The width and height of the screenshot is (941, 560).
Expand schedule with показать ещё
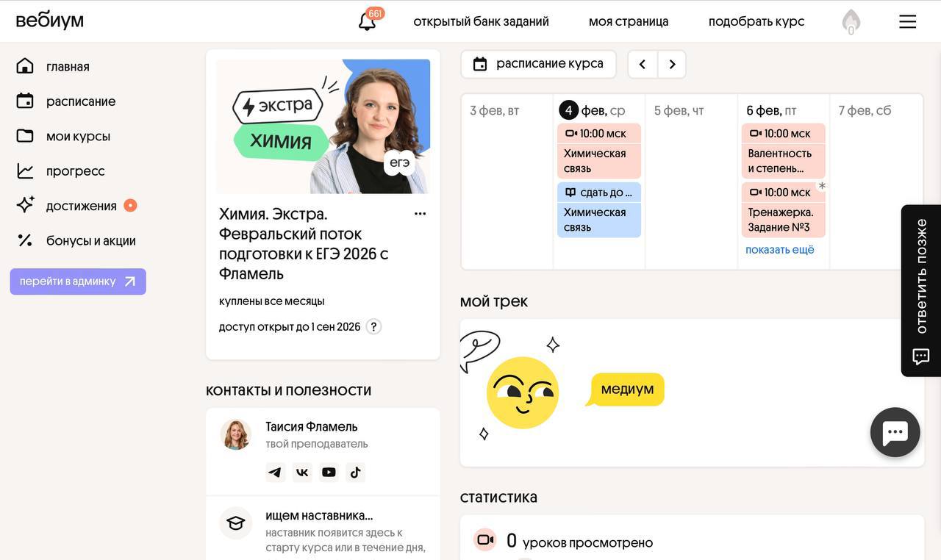[780, 250]
